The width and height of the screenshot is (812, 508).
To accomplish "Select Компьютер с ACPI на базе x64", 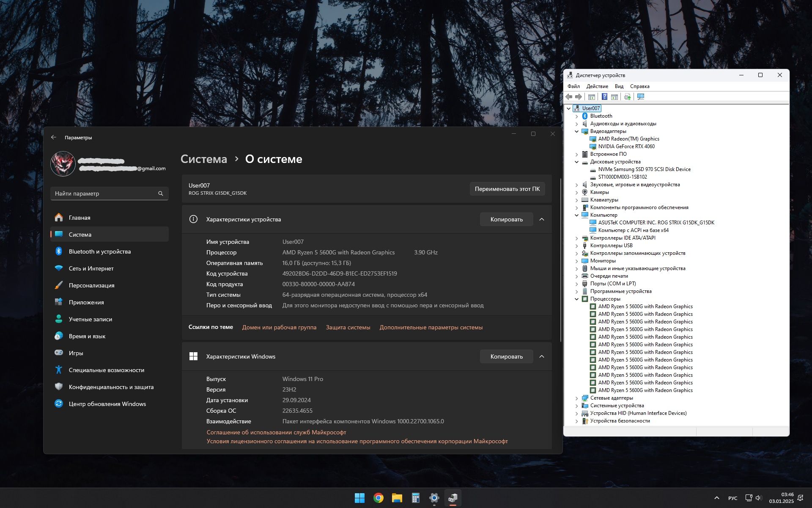I will point(633,230).
